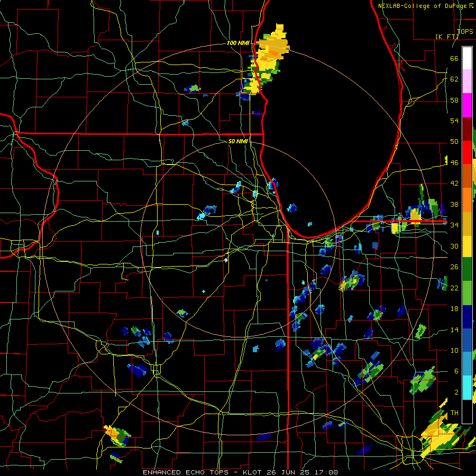Select the 26 value on the legend scale
Screen dimensions: 476x476
click(x=454, y=267)
